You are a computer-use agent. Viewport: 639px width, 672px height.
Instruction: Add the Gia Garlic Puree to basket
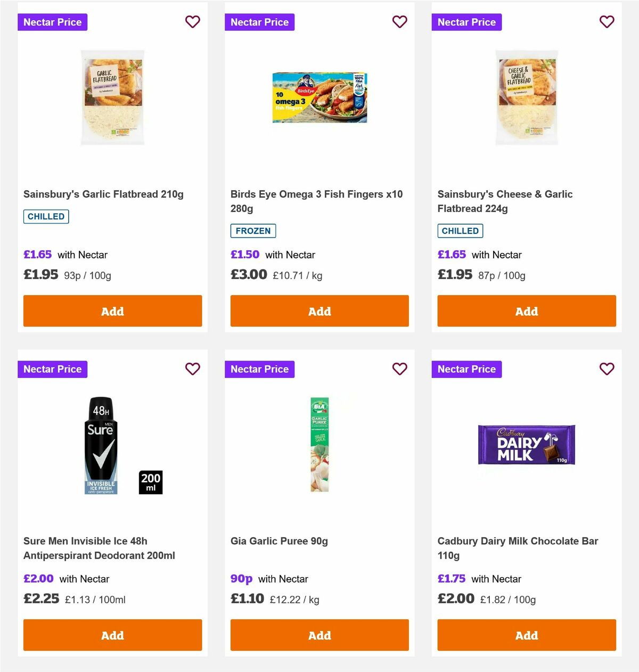(x=319, y=635)
